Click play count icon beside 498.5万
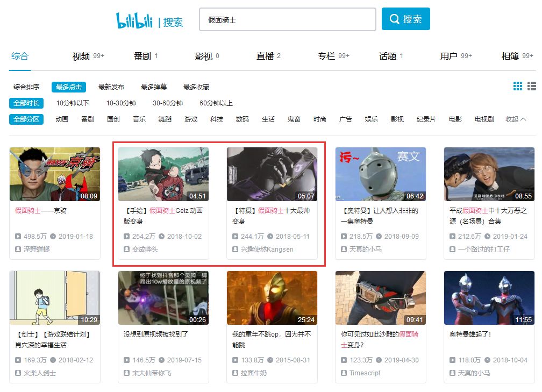This screenshot has width=542, height=392. (18, 237)
